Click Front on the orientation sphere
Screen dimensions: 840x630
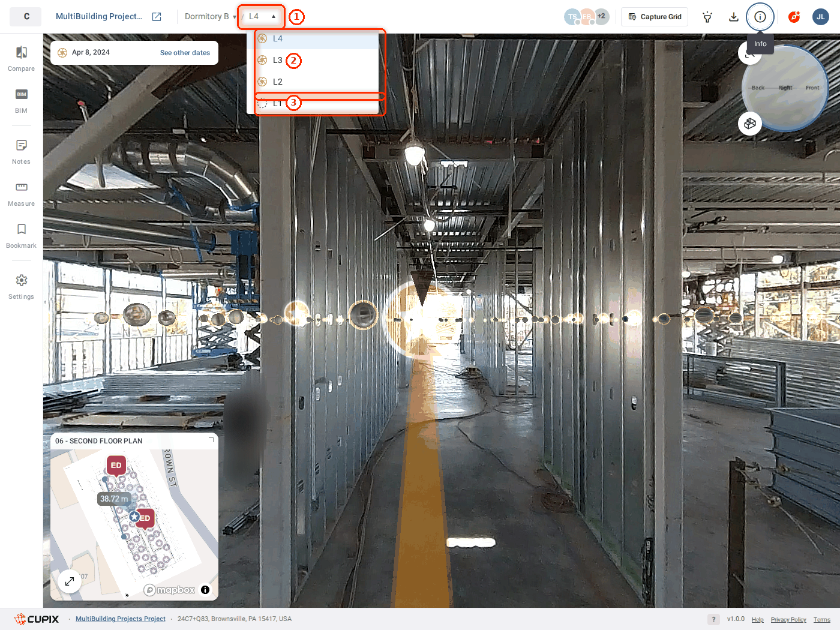coord(812,88)
